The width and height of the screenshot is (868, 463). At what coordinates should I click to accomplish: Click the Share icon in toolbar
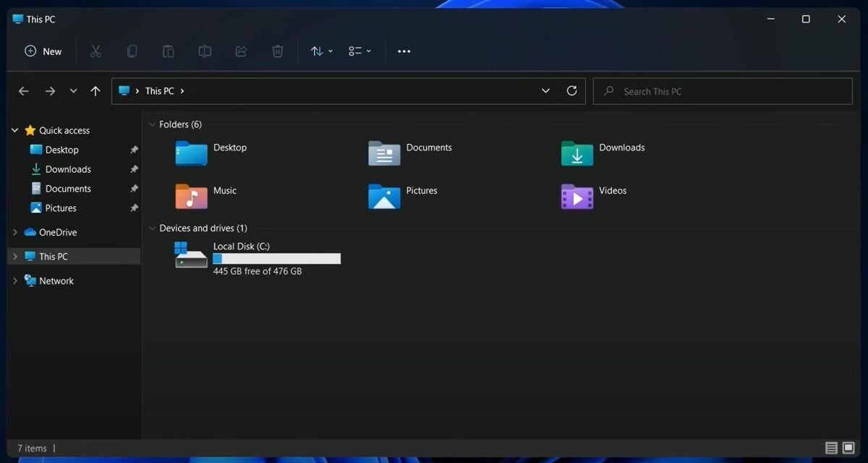(x=242, y=51)
